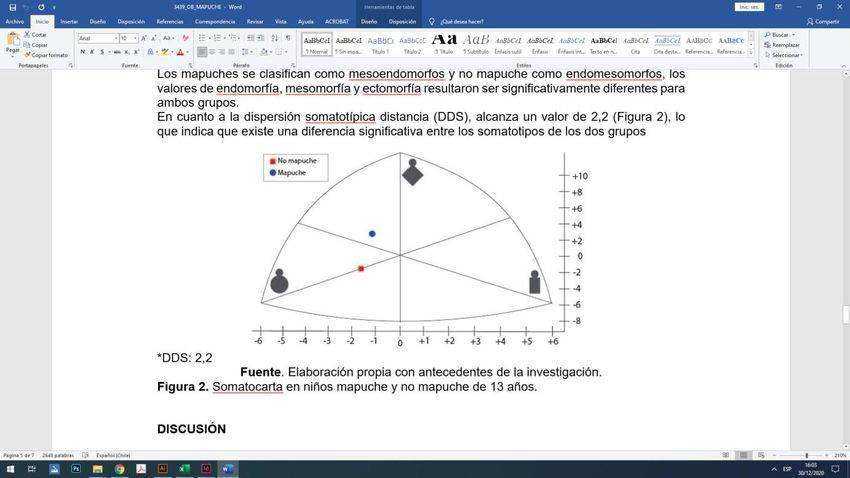Image resolution: width=850 pixels, height=478 pixels.
Task: Toggle subscript formatting
Action: point(126,52)
